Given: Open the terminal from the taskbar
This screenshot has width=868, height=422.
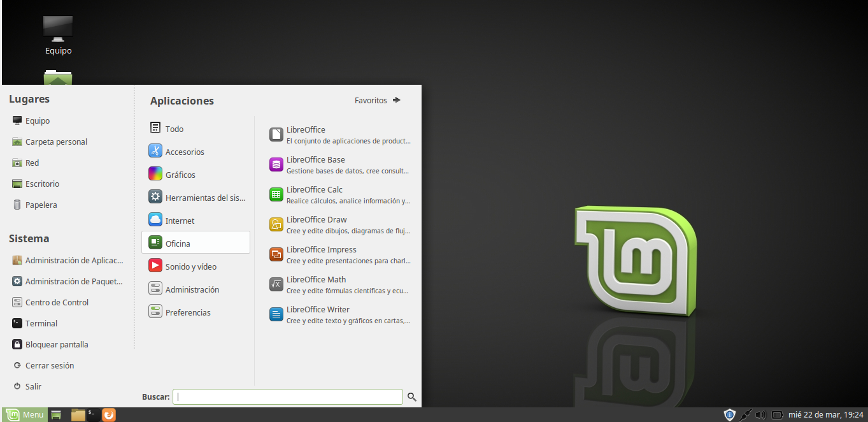Looking at the screenshot, I should coord(92,414).
